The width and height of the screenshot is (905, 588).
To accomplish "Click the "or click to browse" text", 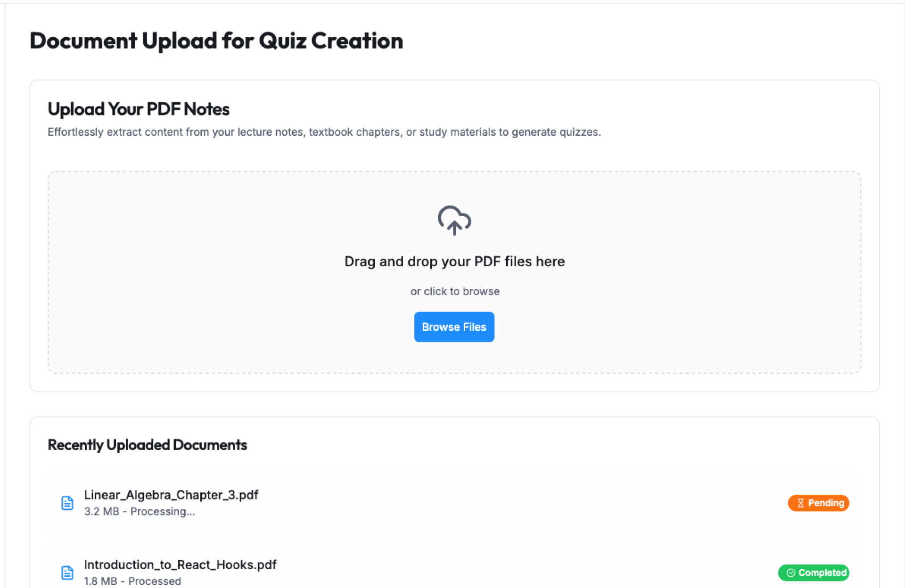I will click(x=455, y=291).
